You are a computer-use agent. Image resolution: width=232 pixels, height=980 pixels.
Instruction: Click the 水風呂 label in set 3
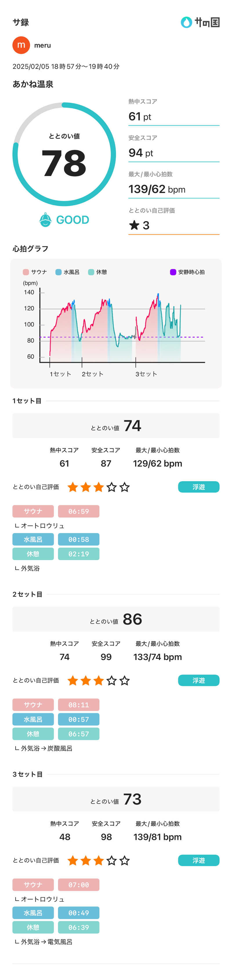pos(33,913)
